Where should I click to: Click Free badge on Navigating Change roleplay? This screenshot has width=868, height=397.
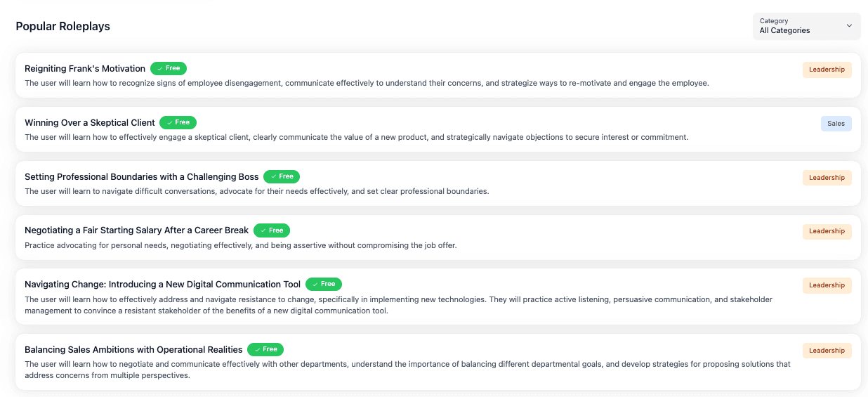click(324, 284)
